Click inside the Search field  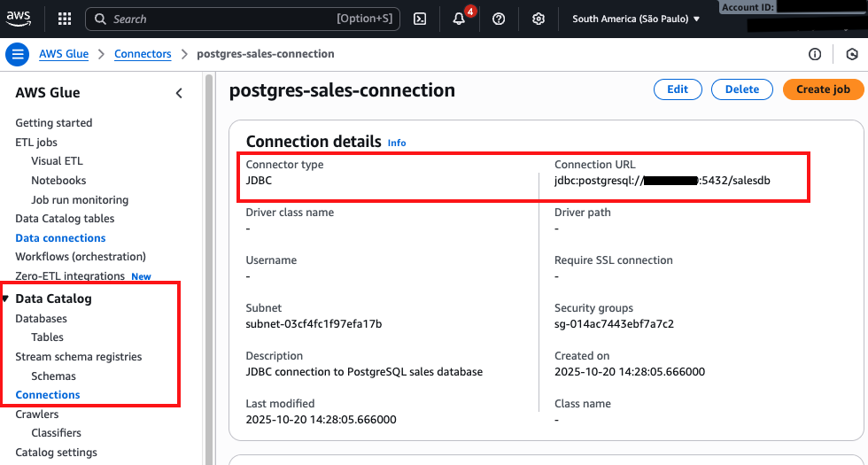243,19
